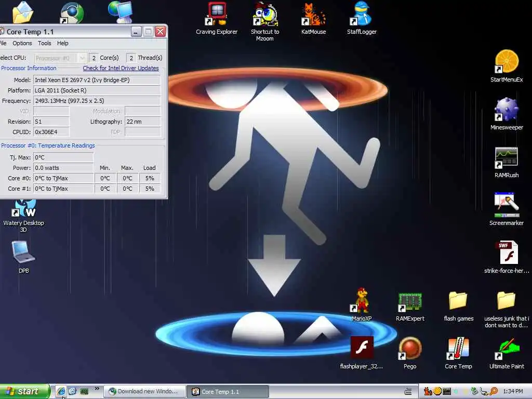
Task: Launch Minesweeper from the desktop
Action: [x=507, y=110]
